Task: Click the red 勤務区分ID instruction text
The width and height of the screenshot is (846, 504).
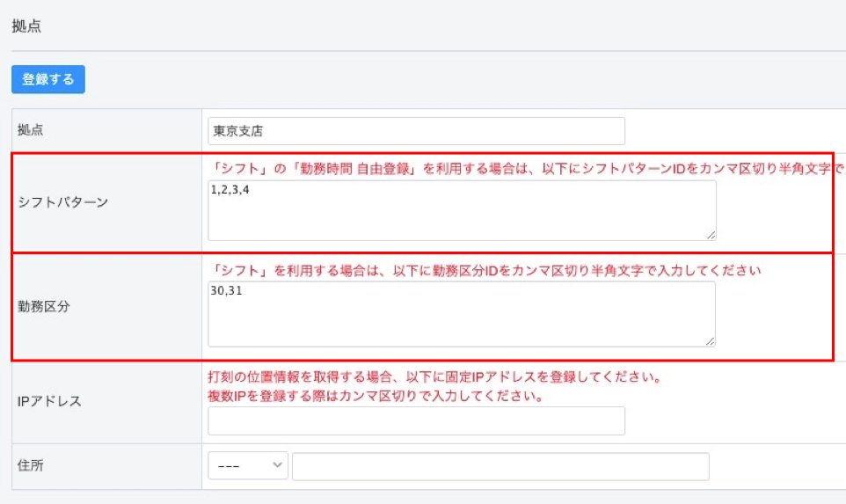Action: 484,270
